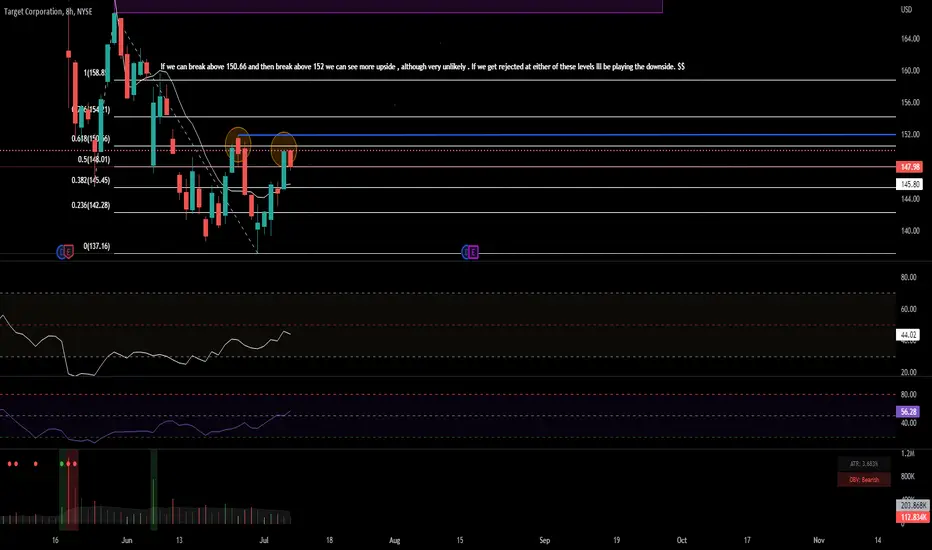Click the Nov label on the time axis
The height and width of the screenshot is (550, 932).
pyautogui.click(x=819, y=540)
